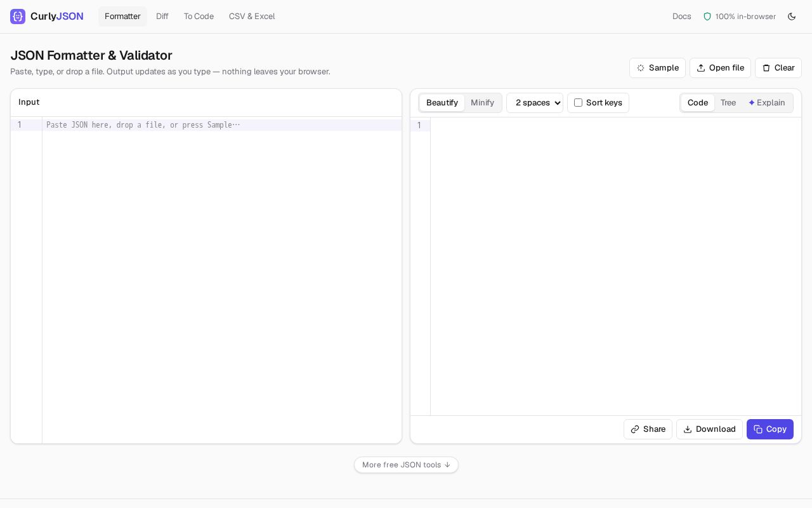This screenshot has height=508, width=812.
Task: Click the shield icon beside 100% in-browser
Action: pyautogui.click(x=707, y=17)
